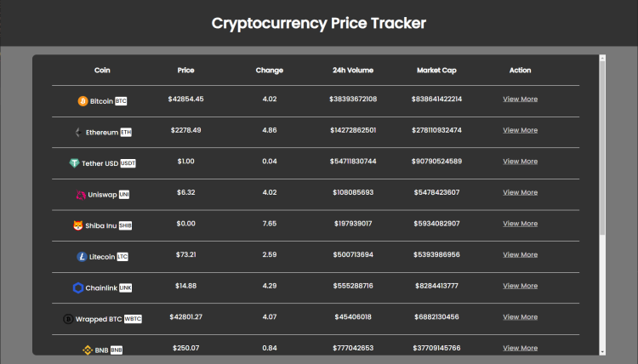Screen dimensions: 638x364
Task: Click the scrollbar down arrow
Action: click(x=602, y=352)
